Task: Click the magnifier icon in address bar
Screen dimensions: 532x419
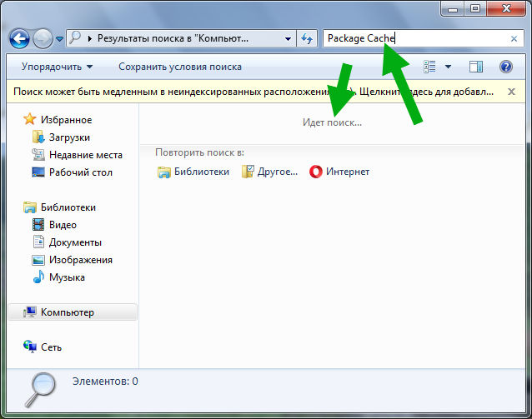Action: pos(75,37)
